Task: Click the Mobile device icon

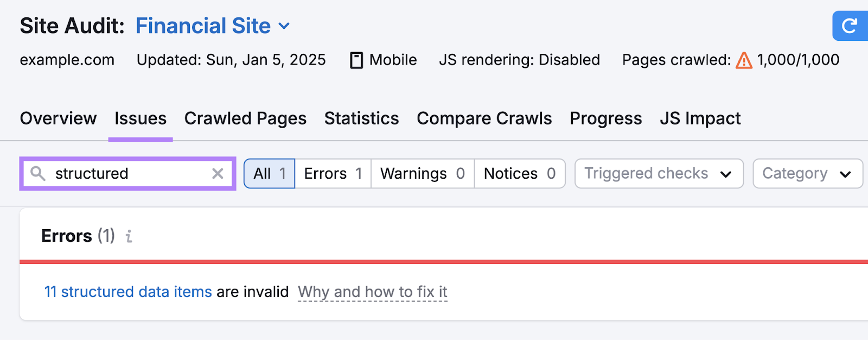Action: pyautogui.click(x=356, y=60)
